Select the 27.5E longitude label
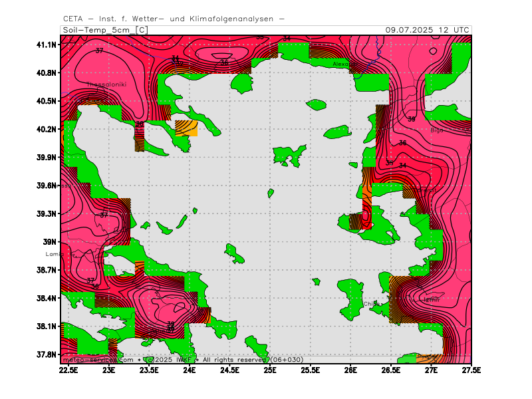The width and height of the screenshot is (532, 399). point(471,370)
